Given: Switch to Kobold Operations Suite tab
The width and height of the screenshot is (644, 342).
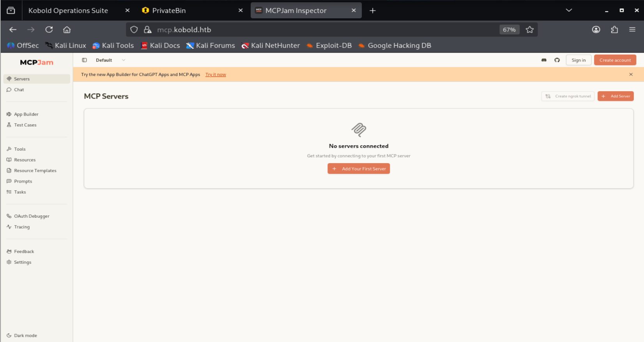Looking at the screenshot, I should pos(78,11).
